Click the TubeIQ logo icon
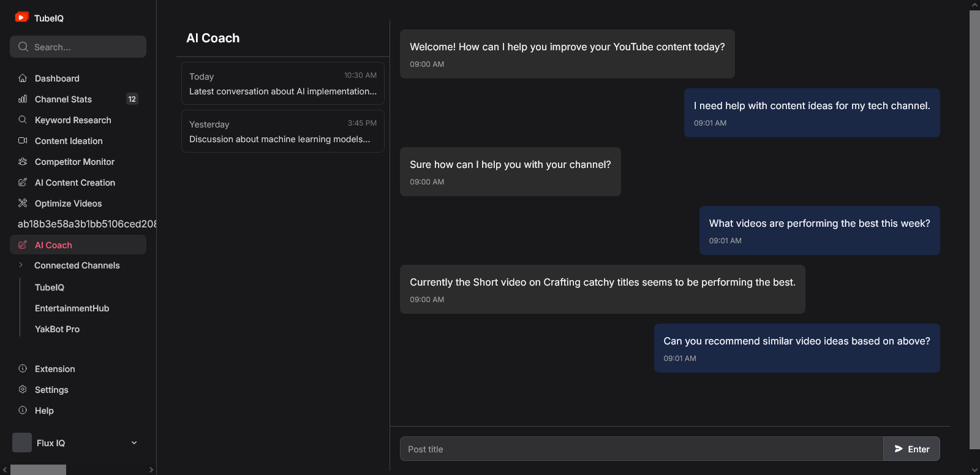Screen dimensions: 980x475 coord(22,17)
